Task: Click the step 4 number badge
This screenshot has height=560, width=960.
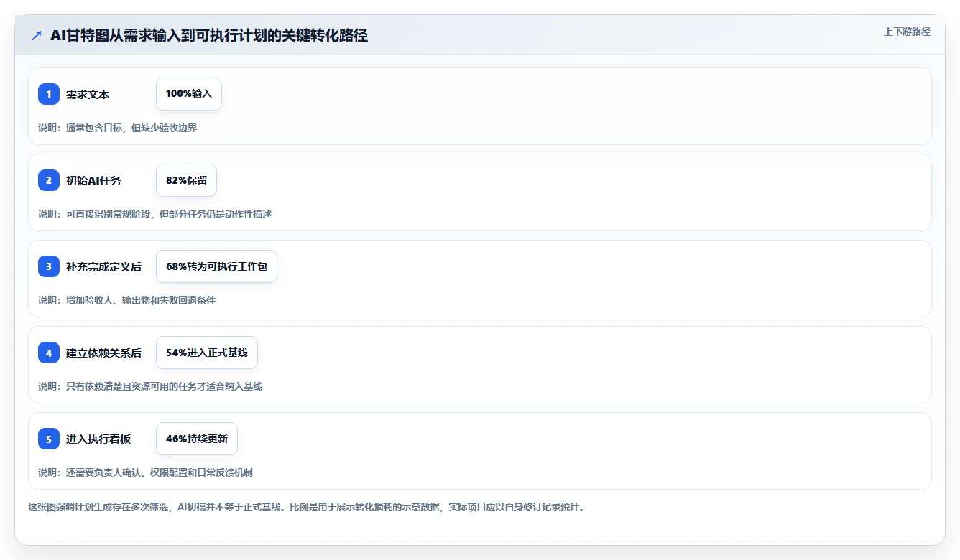Action: (x=49, y=353)
